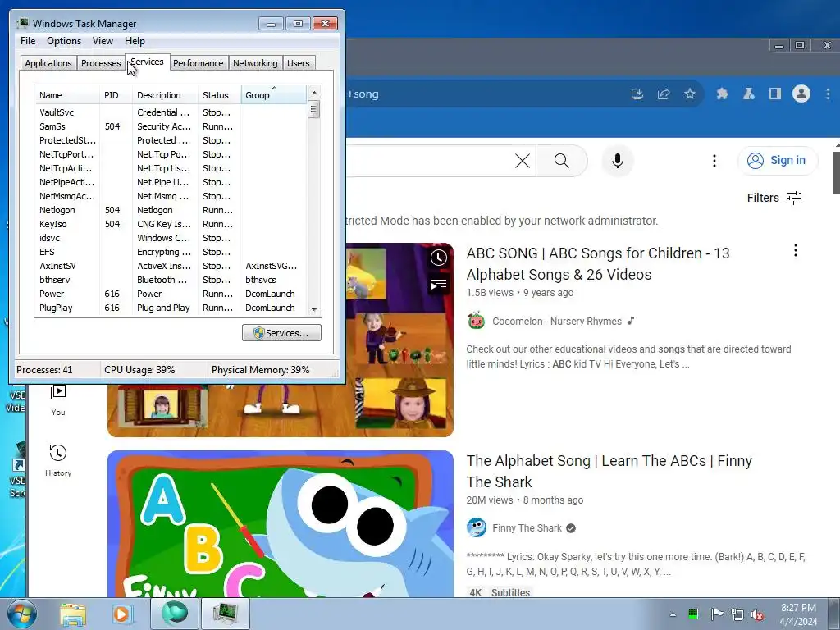Open the Windows Start menu orb
840x630 pixels.
[x=21, y=614]
